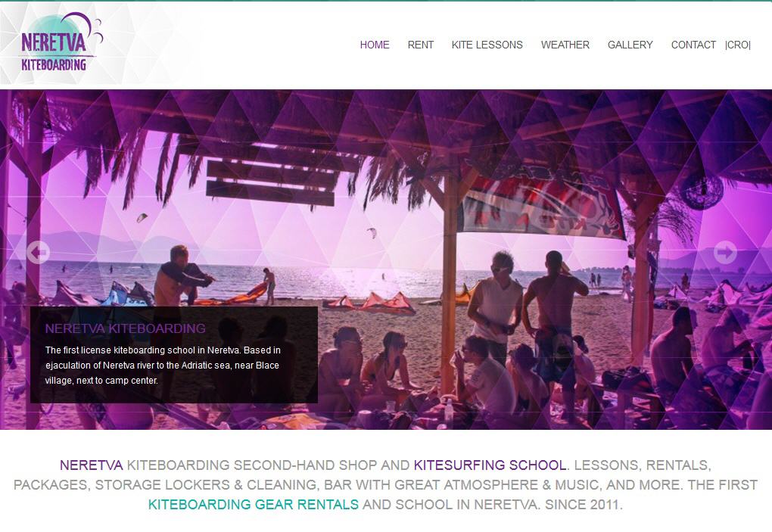Follow the KITEBOARDING GEAR RENTALS link
This screenshot has height=532, width=772.
pyautogui.click(x=254, y=505)
